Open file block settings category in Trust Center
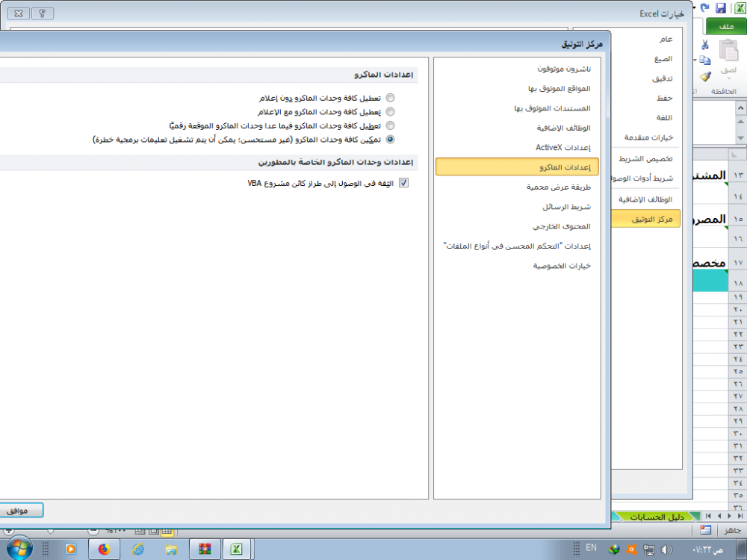 [517, 246]
